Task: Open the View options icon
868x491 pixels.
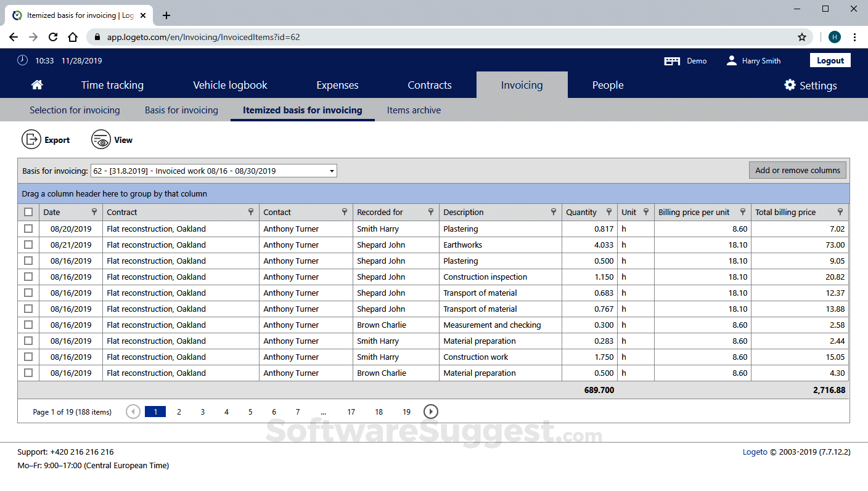Action: [x=100, y=139]
